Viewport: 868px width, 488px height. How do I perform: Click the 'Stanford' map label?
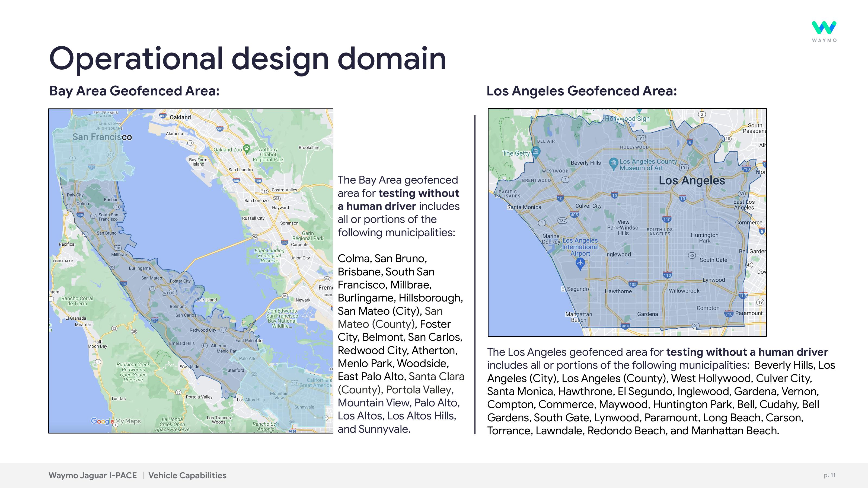click(x=235, y=370)
